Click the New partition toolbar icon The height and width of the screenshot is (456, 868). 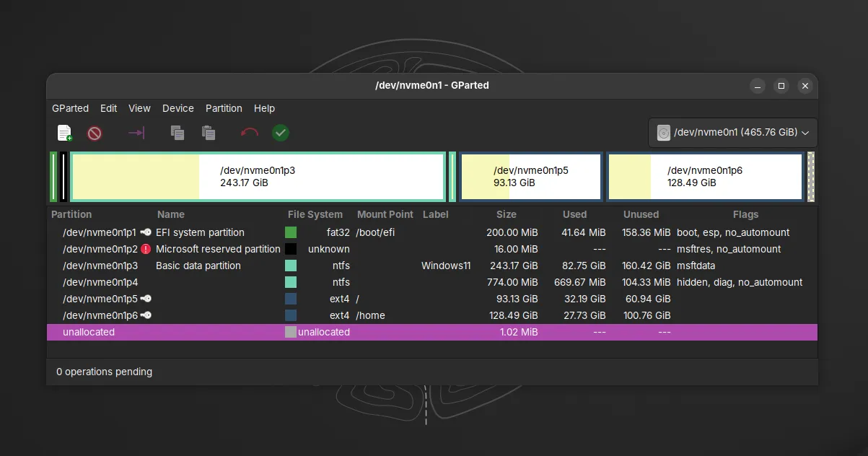(65, 133)
